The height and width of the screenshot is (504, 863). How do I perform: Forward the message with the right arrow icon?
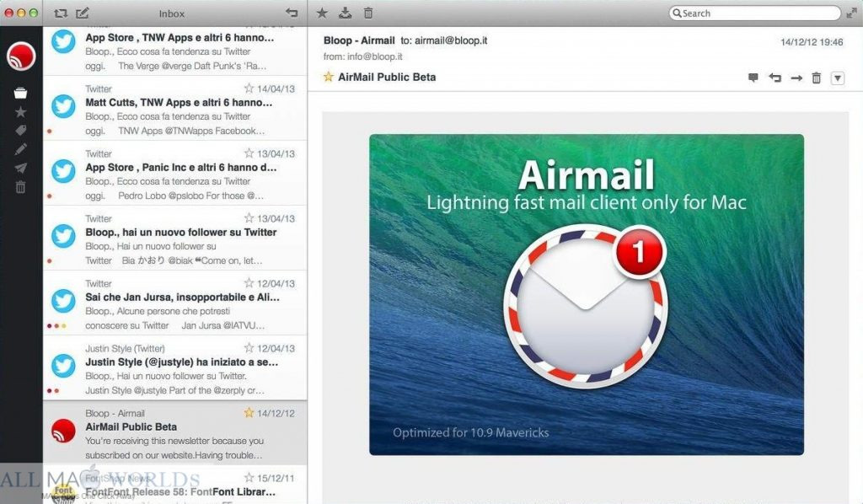pos(796,78)
